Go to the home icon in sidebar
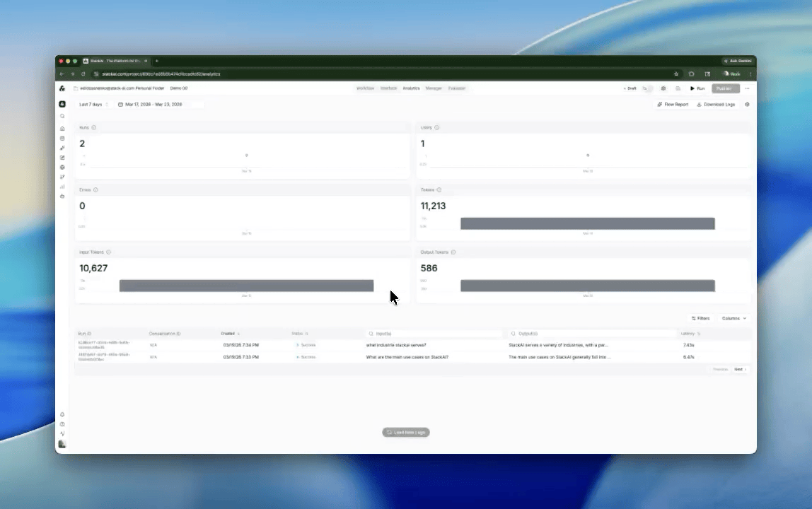This screenshot has width=812, height=509. [x=62, y=129]
